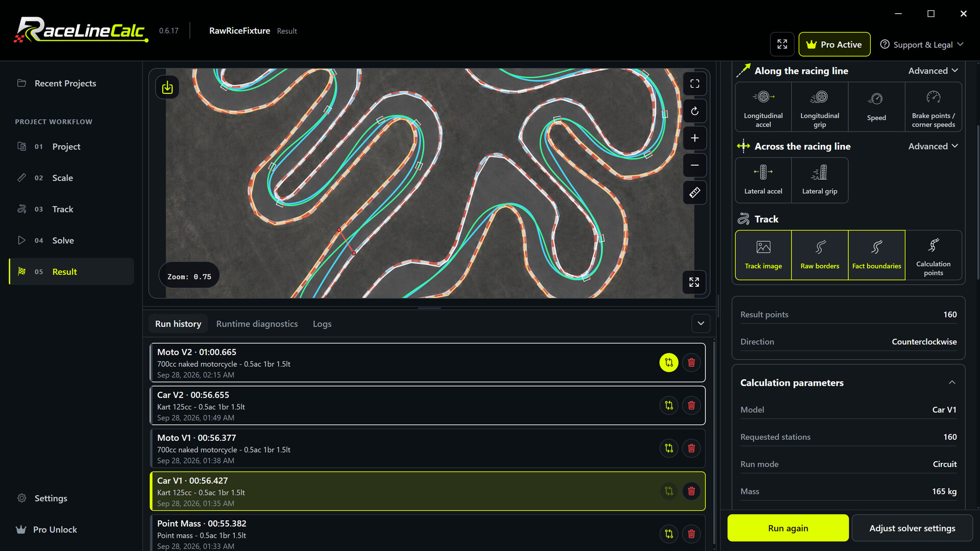Screen dimensions: 980x551
Task: Zoom in with the plus icon
Action: (695, 138)
